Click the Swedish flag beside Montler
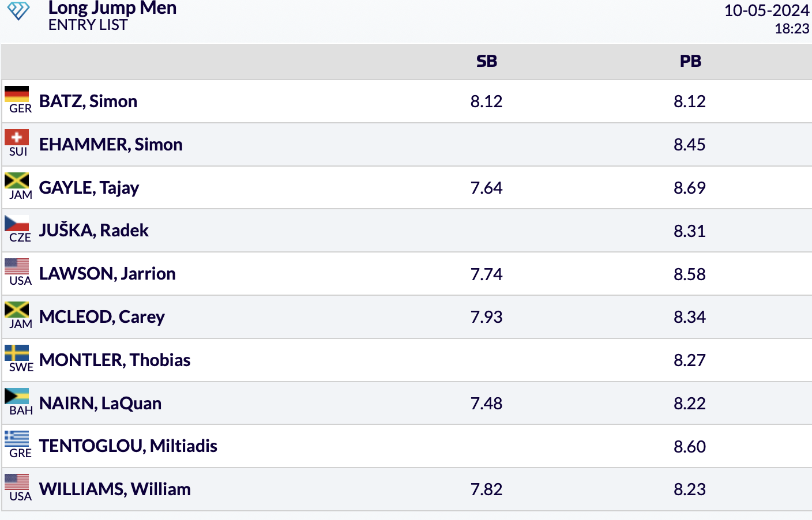This screenshot has height=520, width=812. (17, 353)
